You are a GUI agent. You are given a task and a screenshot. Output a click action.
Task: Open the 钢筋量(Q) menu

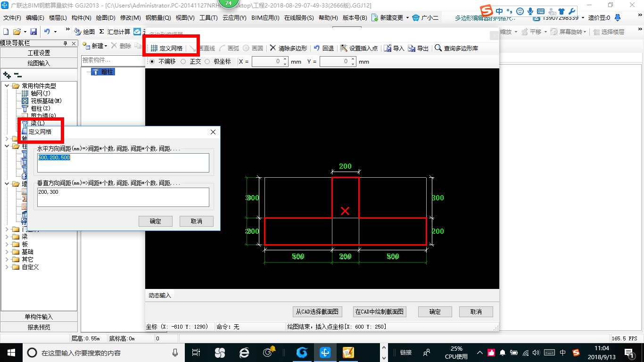point(158,18)
